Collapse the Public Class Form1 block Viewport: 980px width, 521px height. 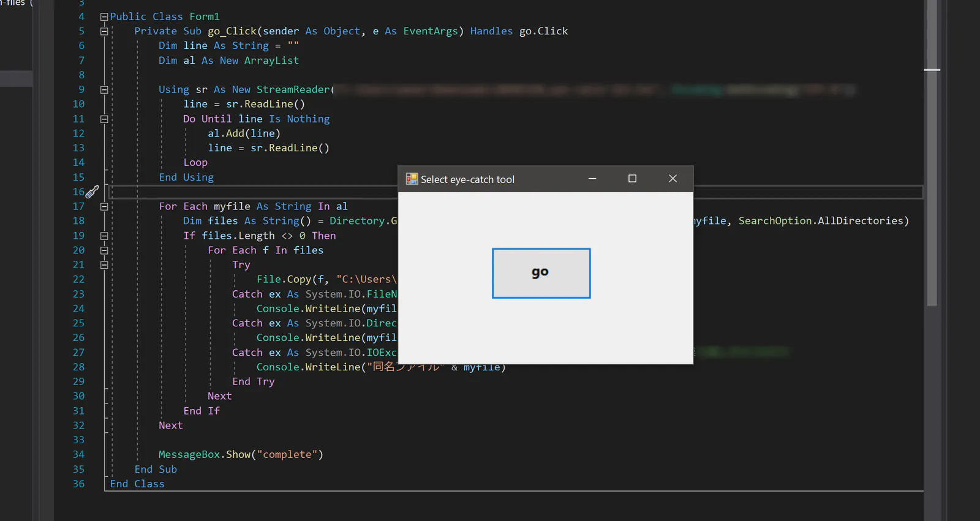[104, 17]
